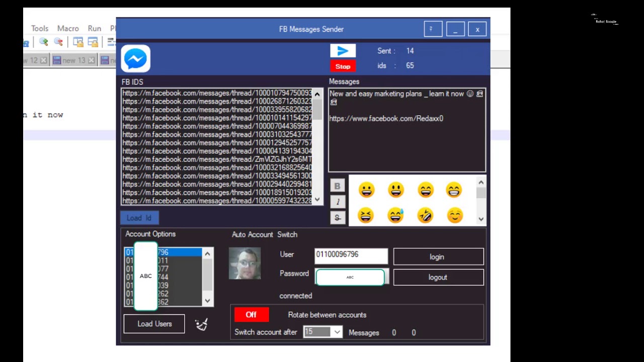This screenshot has width=644, height=362.
Task: Apply italic with the I button
Action: click(338, 202)
